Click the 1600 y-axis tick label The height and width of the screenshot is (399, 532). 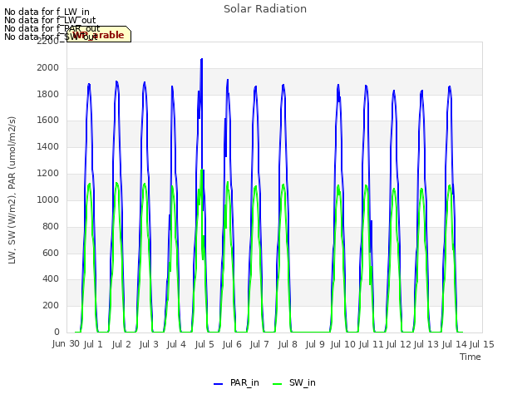[48, 121]
